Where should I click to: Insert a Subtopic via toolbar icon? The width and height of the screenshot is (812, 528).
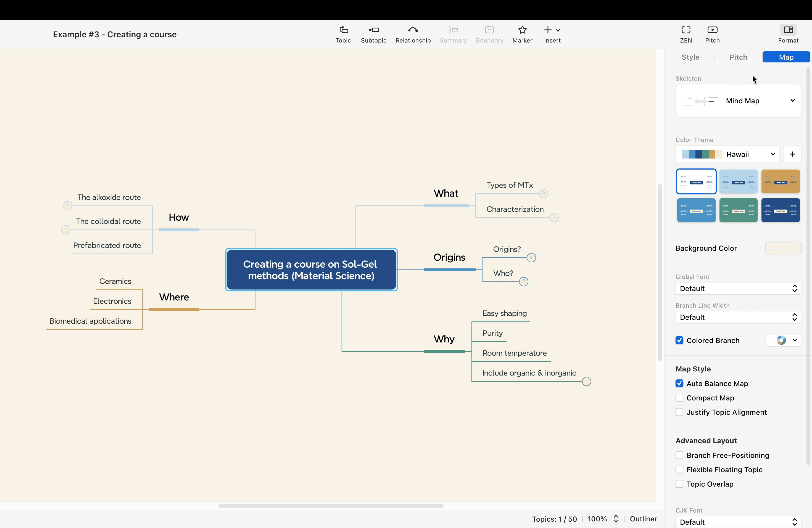point(374,35)
